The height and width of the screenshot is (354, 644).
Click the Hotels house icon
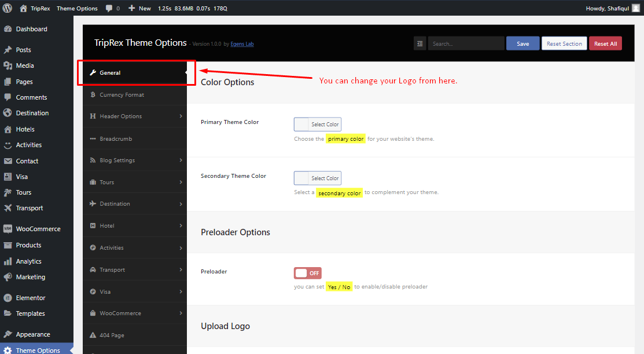tap(8, 129)
